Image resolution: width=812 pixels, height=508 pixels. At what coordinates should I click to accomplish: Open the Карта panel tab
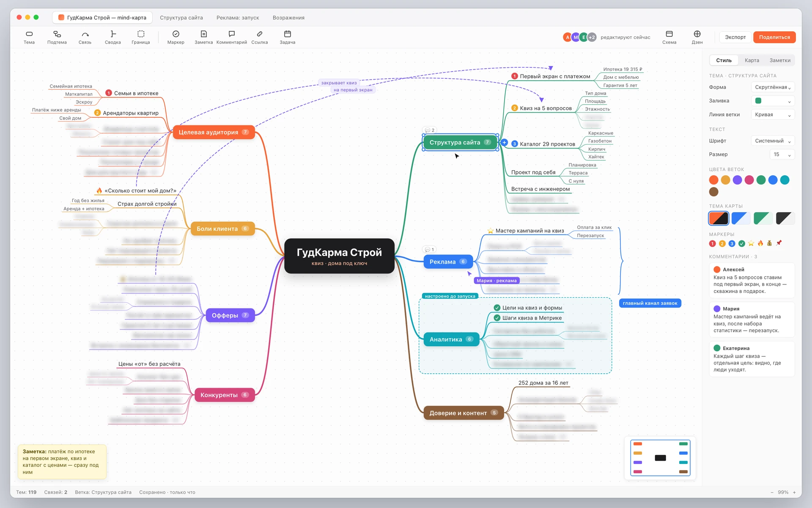[x=752, y=60]
